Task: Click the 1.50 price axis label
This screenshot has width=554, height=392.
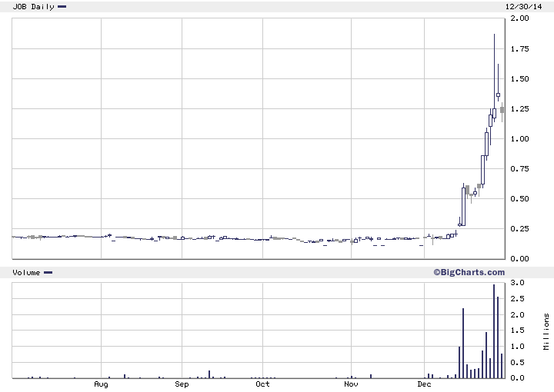Action: pyautogui.click(x=519, y=78)
